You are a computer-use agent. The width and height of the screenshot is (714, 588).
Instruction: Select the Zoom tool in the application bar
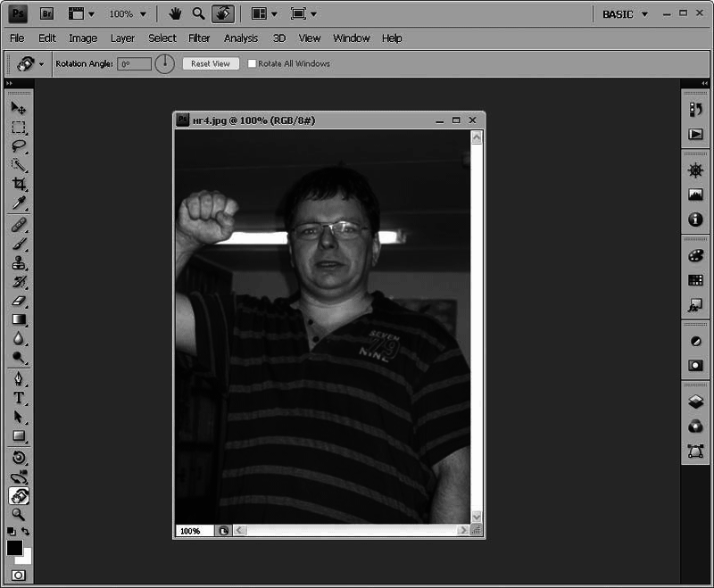coord(198,12)
